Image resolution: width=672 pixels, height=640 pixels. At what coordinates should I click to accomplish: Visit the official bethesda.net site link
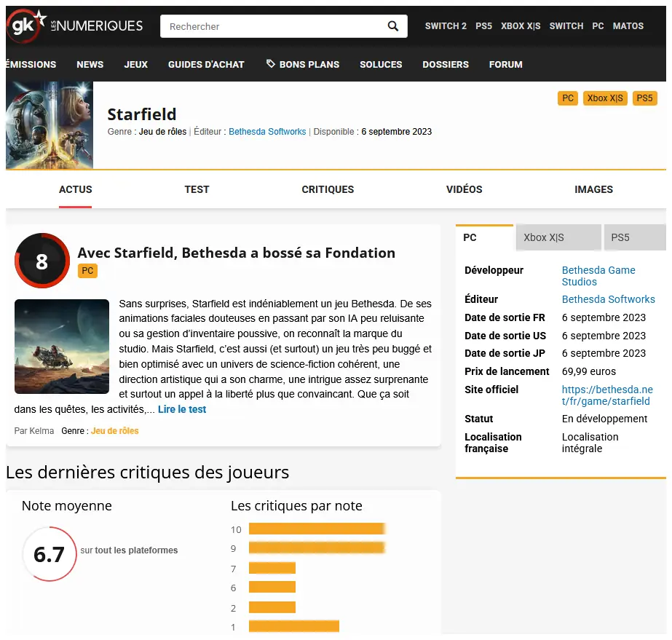coord(607,395)
